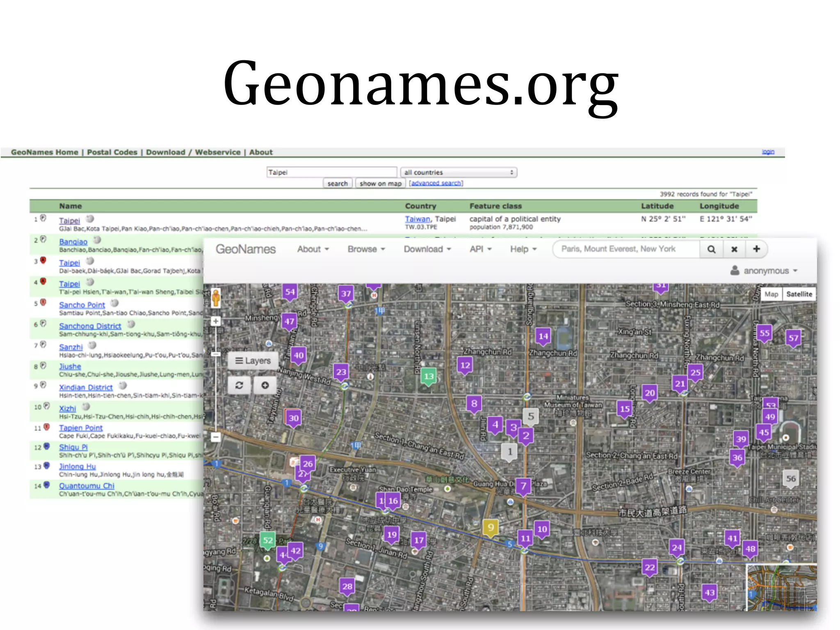Select yellow map marker 9

click(x=491, y=528)
